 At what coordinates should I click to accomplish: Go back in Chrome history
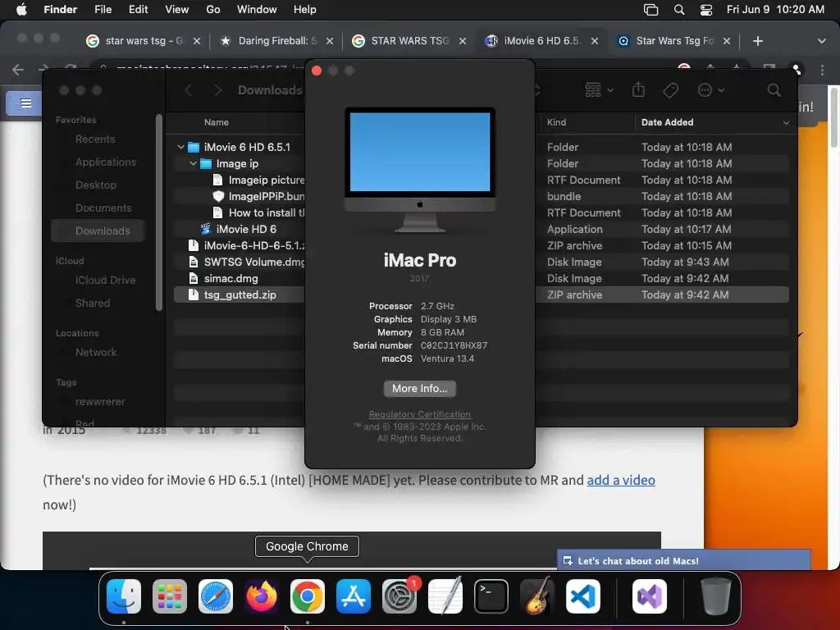(18, 69)
